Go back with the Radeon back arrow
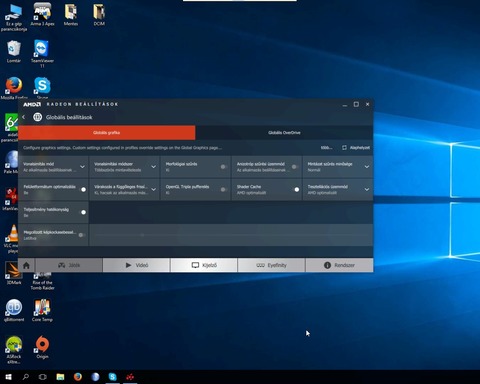Image resolution: width=480 pixels, height=384 pixels. click(24, 117)
